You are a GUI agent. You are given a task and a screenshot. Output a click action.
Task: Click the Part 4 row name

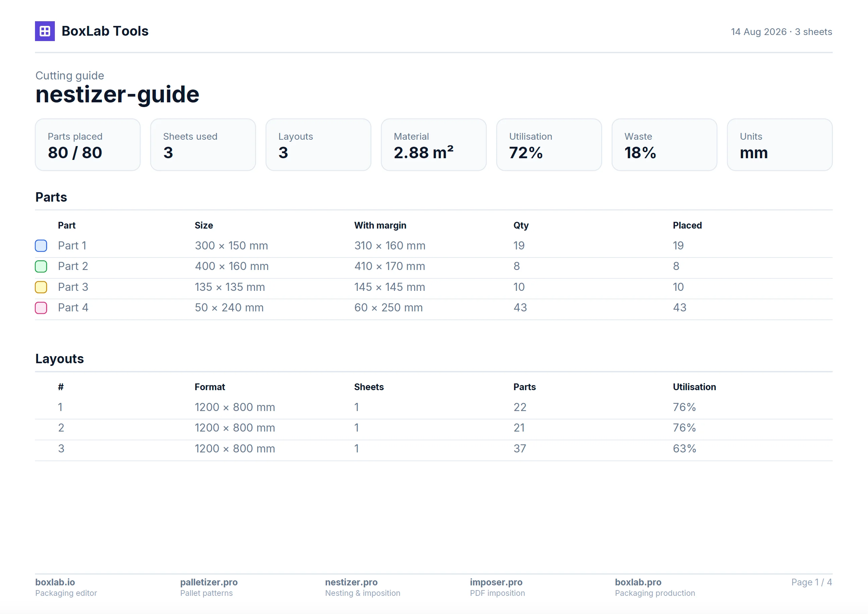click(x=73, y=308)
